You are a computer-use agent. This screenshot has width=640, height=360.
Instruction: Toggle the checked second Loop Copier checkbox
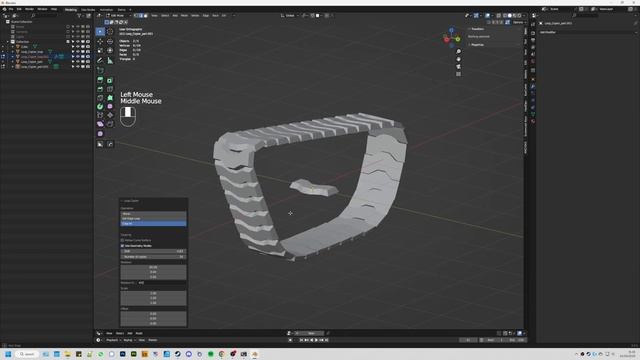[x=122, y=246]
